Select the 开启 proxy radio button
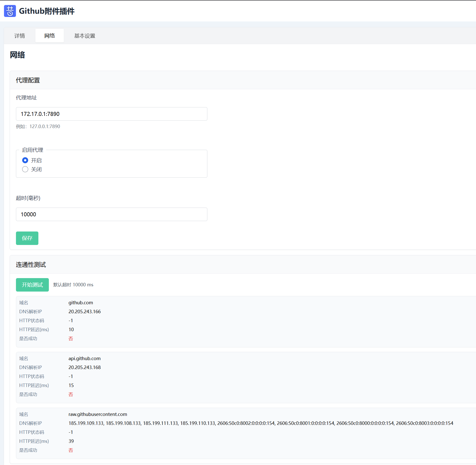476x465 pixels. click(25, 160)
